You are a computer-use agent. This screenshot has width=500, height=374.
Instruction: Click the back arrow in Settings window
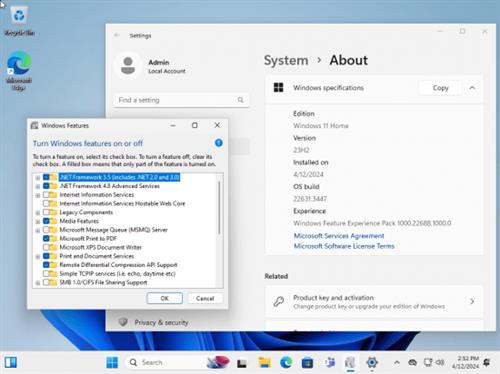coord(117,35)
